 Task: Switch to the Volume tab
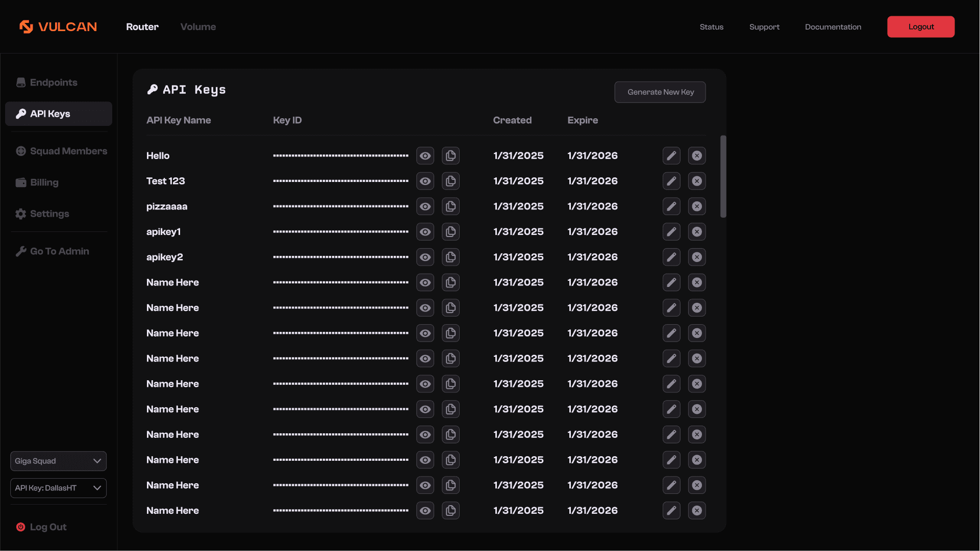click(x=198, y=27)
